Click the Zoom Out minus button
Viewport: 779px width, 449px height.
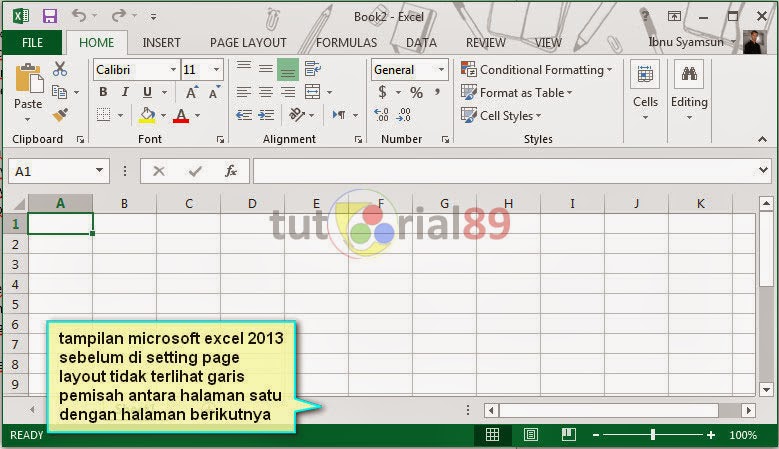tap(596, 435)
